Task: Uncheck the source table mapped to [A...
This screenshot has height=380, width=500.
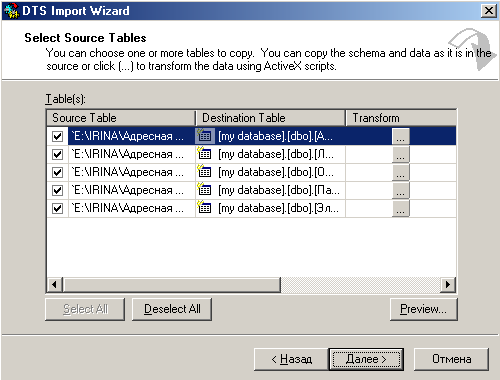Action: [x=57, y=136]
